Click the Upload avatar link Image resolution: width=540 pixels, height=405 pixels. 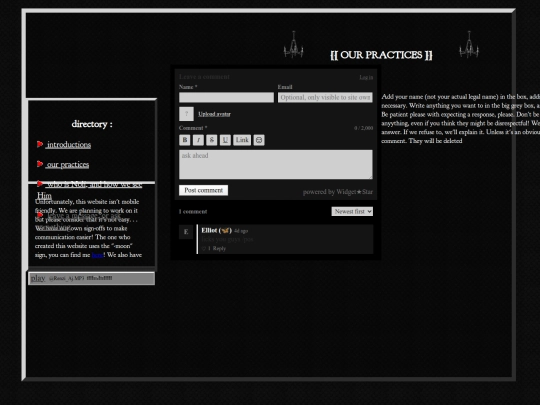tap(214, 114)
